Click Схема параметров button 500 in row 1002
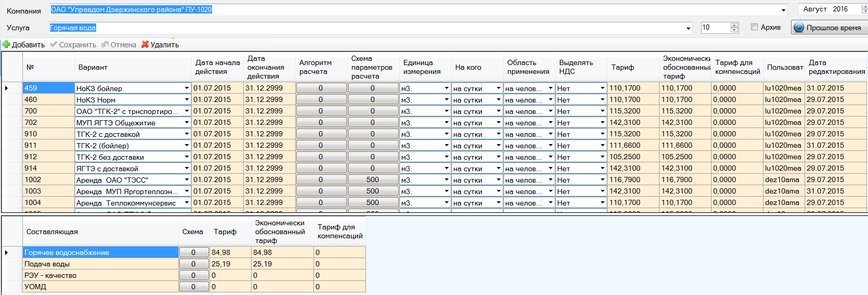868x295 pixels. (x=373, y=180)
